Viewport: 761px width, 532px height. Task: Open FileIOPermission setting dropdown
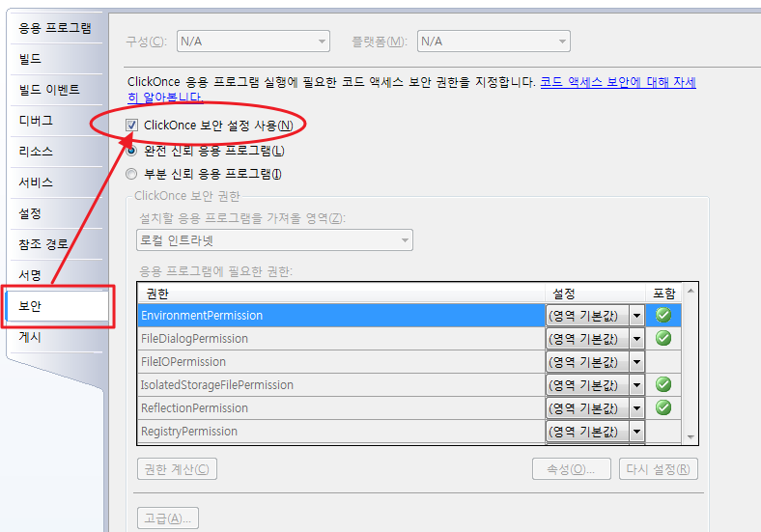click(636, 362)
